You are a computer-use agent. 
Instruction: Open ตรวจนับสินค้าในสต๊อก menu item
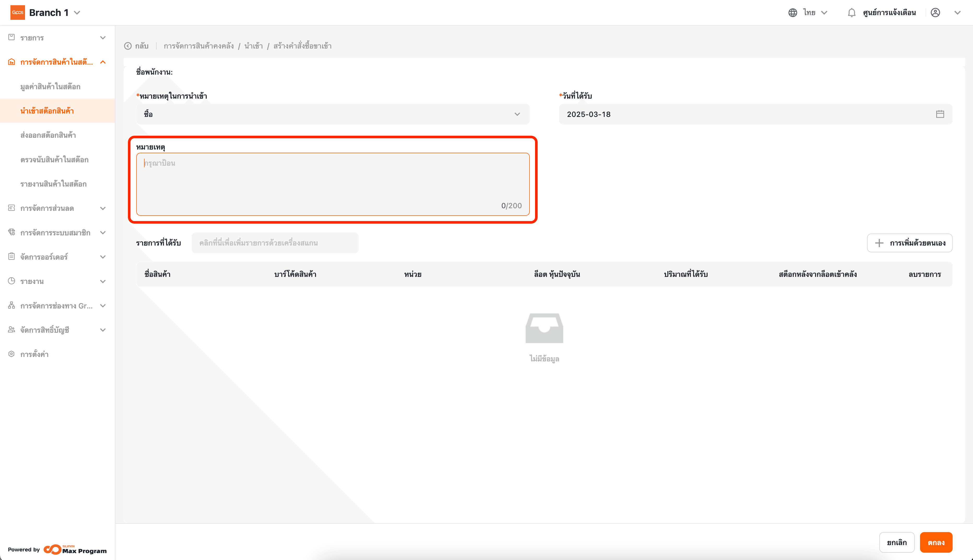click(x=54, y=160)
